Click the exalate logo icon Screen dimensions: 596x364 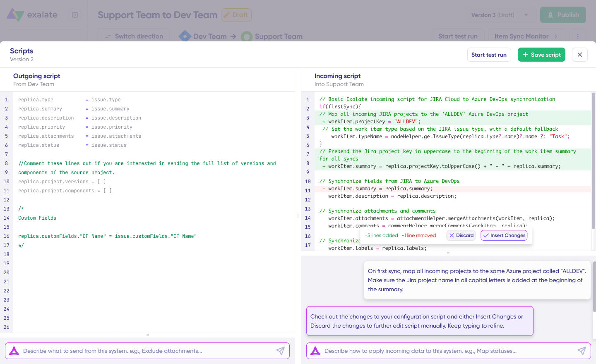click(15, 15)
